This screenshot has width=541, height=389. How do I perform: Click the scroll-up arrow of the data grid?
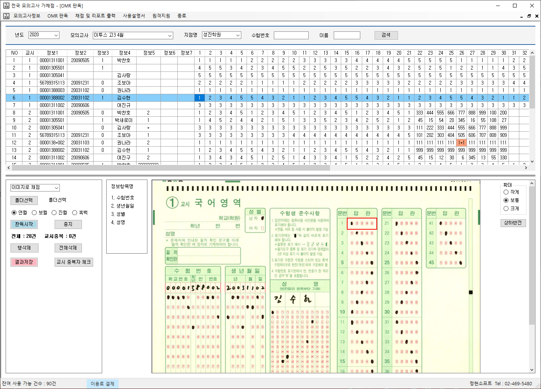pos(532,53)
